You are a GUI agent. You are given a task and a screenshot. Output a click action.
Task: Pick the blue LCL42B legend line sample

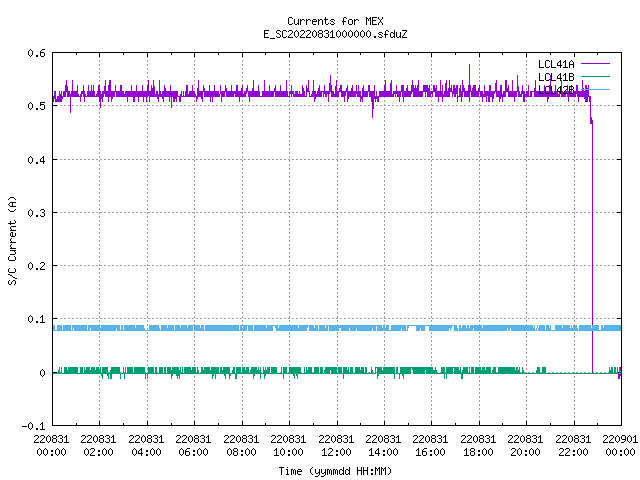click(x=595, y=89)
